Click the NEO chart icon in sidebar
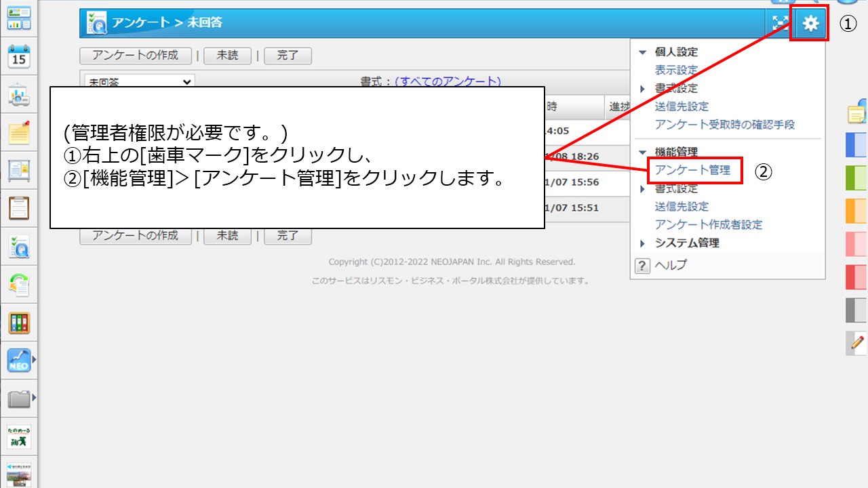 (x=19, y=361)
